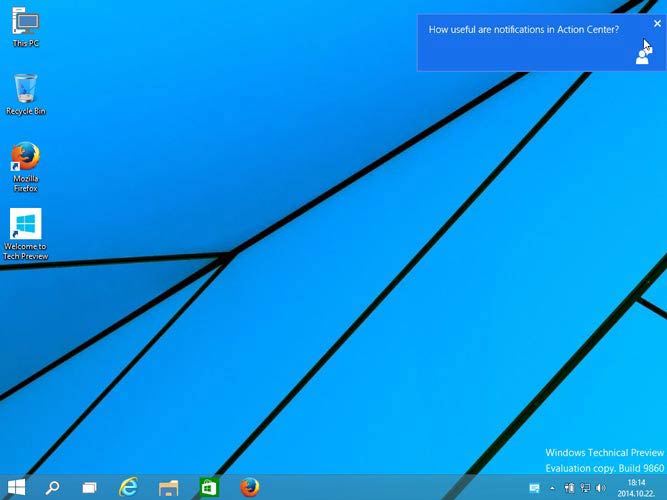Open the Windows Start button
Screen dimensions: 667x500
(x=16, y=487)
